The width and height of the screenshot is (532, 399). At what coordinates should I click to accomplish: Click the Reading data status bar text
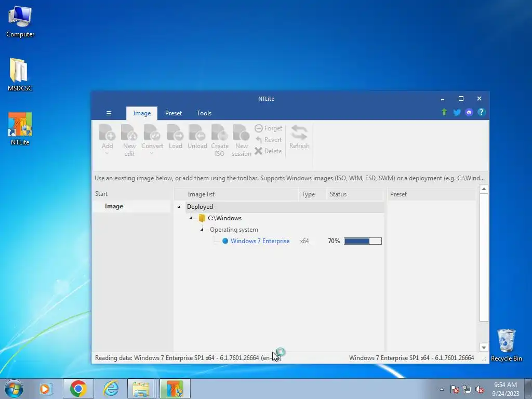(187, 358)
